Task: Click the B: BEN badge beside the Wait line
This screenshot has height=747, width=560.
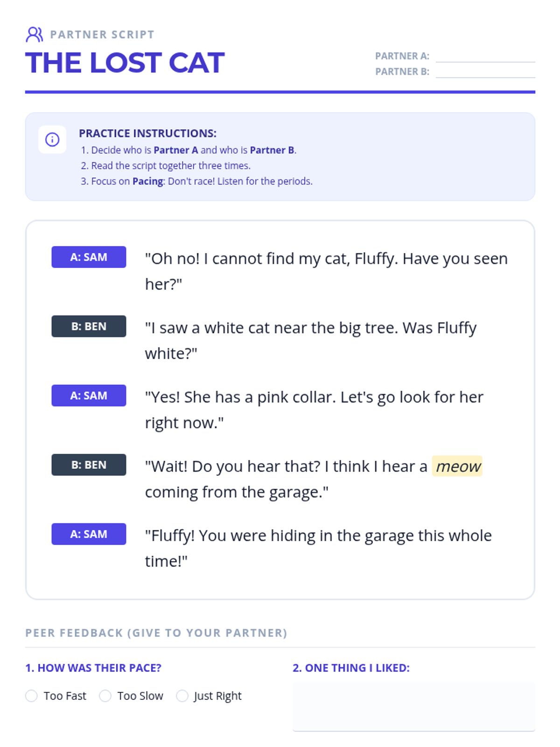Action: tap(89, 465)
